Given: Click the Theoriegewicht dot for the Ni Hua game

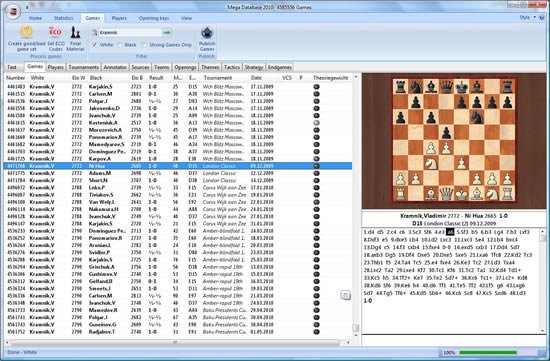Looking at the screenshot, I should (x=316, y=166).
